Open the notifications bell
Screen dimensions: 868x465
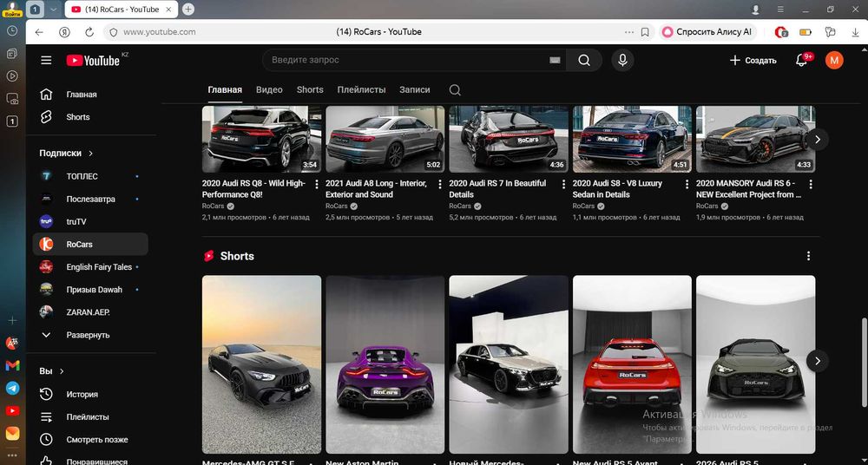[x=801, y=60]
